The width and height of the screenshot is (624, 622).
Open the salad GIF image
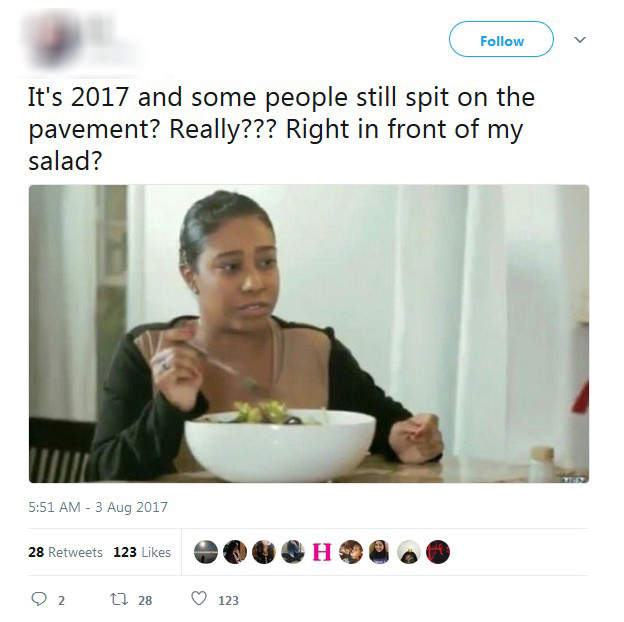(309, 333)
